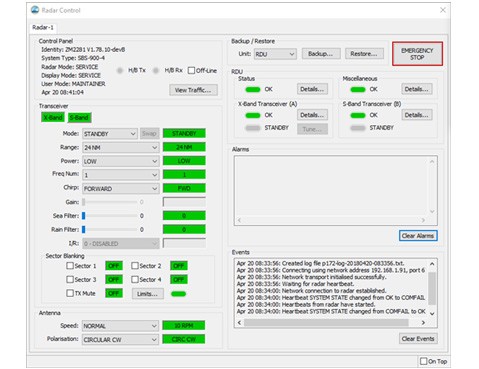
Task: Click the Sea Filter slider handle
Action: click(84, 216)
